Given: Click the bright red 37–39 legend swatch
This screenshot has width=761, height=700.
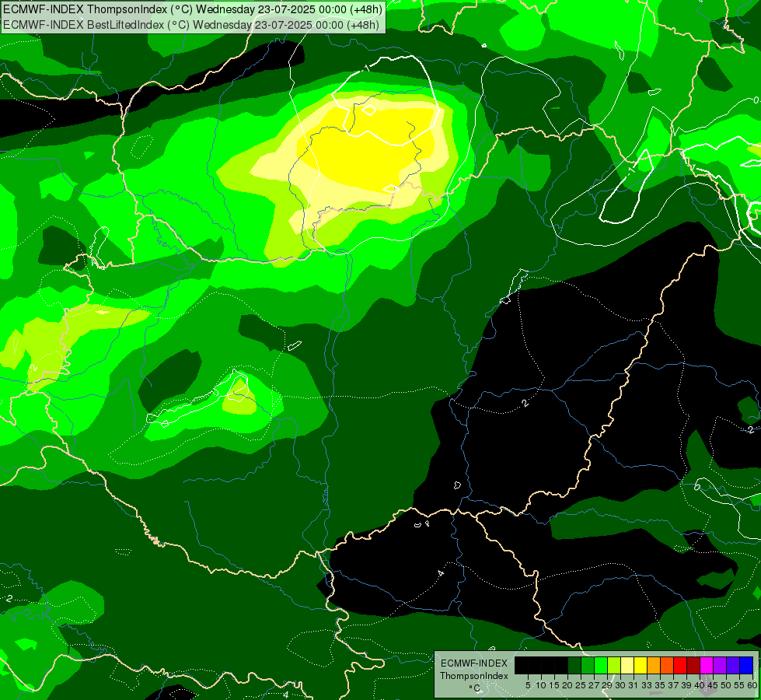Looking at the screenshot, I should (x=680, y=665).
